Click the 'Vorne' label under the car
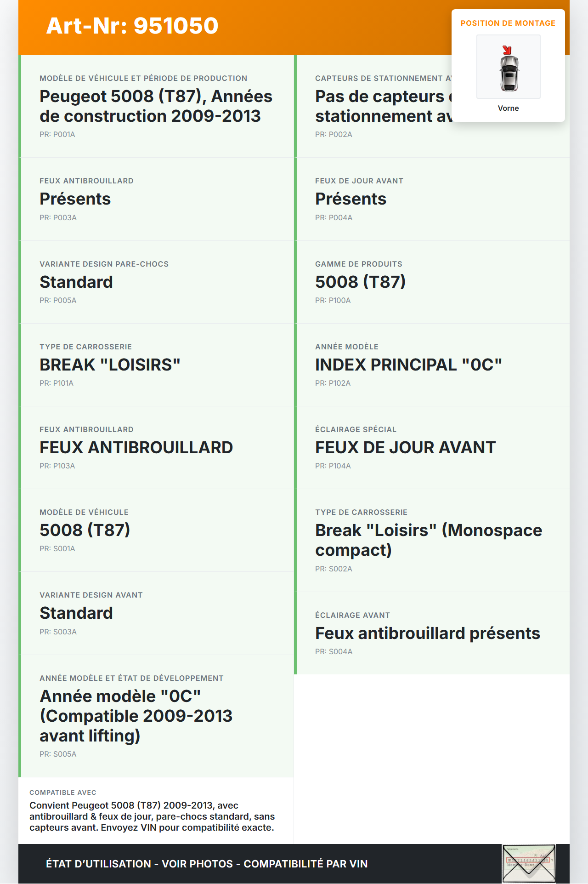 (508, 108)
